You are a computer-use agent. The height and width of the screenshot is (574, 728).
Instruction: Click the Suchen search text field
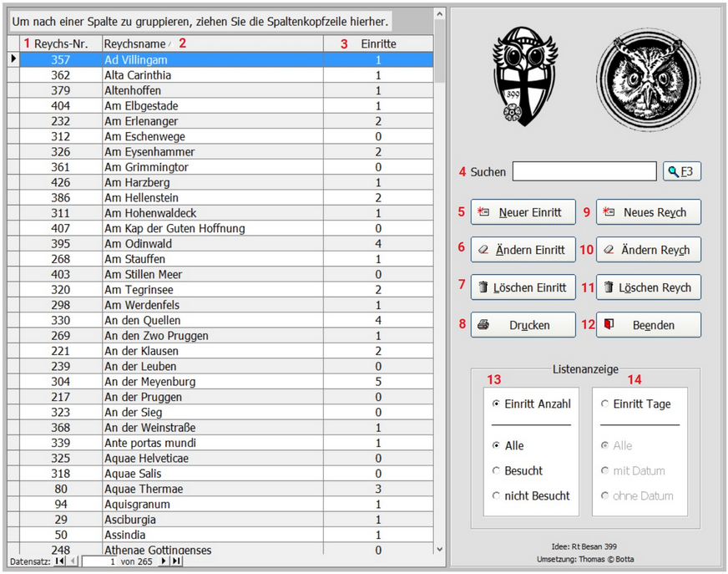584,171
